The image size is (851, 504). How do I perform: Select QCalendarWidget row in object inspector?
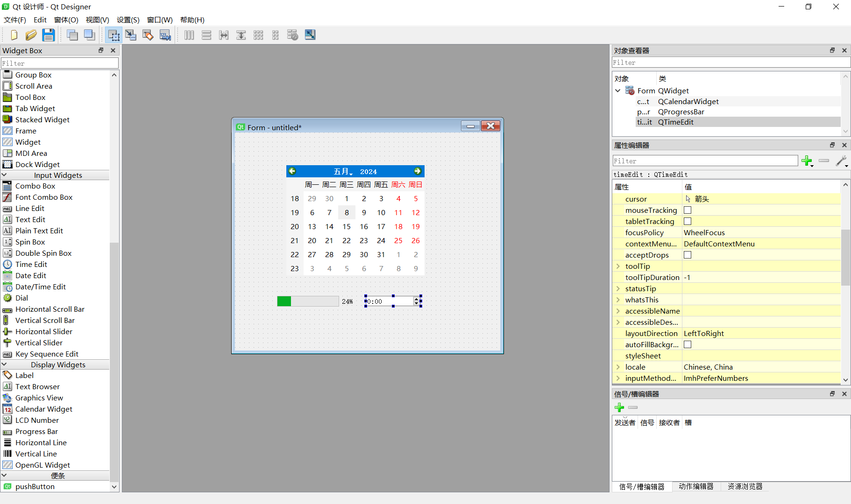738,102
